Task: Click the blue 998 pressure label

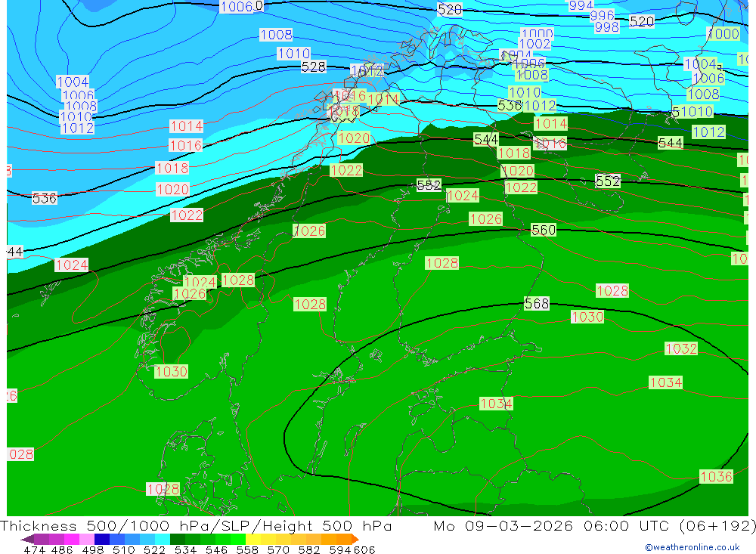Action: click(607, 27)
